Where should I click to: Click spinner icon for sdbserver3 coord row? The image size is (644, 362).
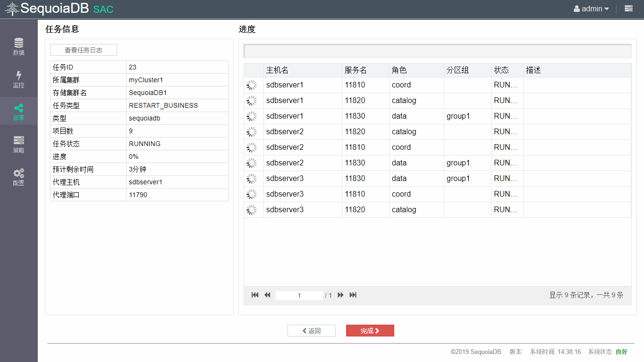(252, 194)
